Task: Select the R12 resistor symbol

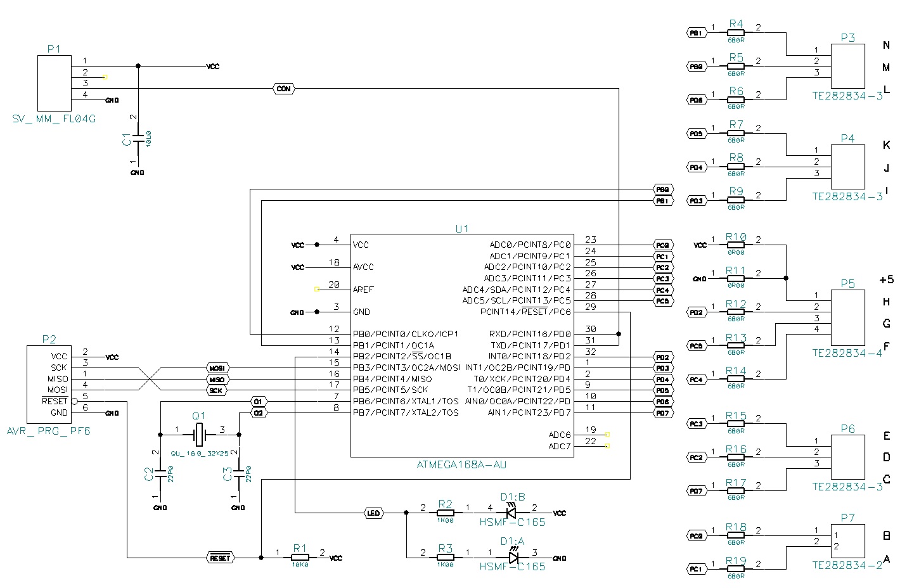Action: pos(736,312)
